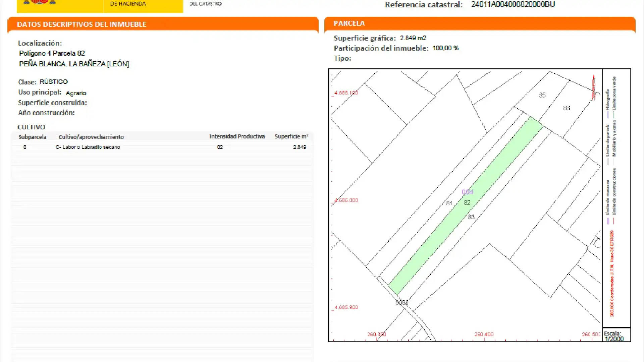
Task: Click the Spanish coat of arms emblem
Action: 40,3
